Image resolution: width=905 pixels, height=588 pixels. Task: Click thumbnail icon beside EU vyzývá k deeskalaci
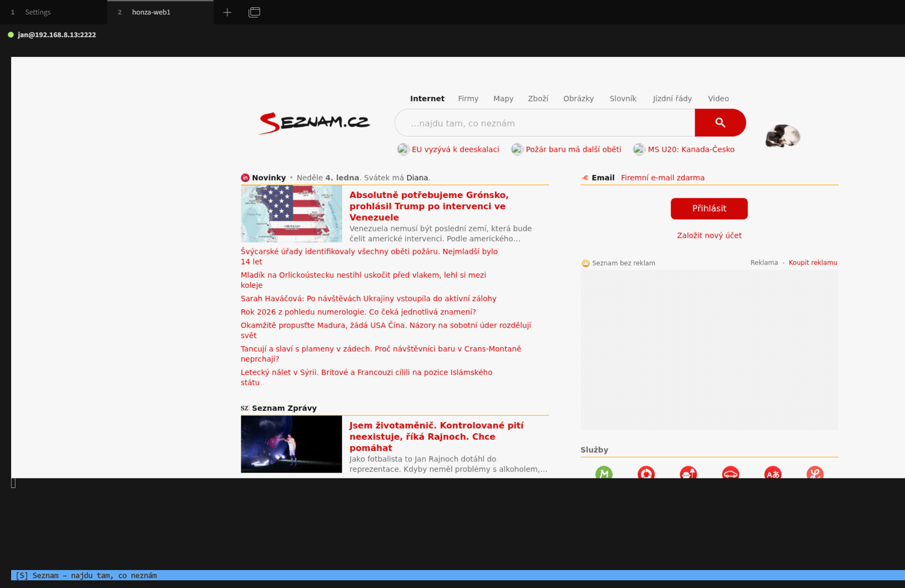[403, 149]
